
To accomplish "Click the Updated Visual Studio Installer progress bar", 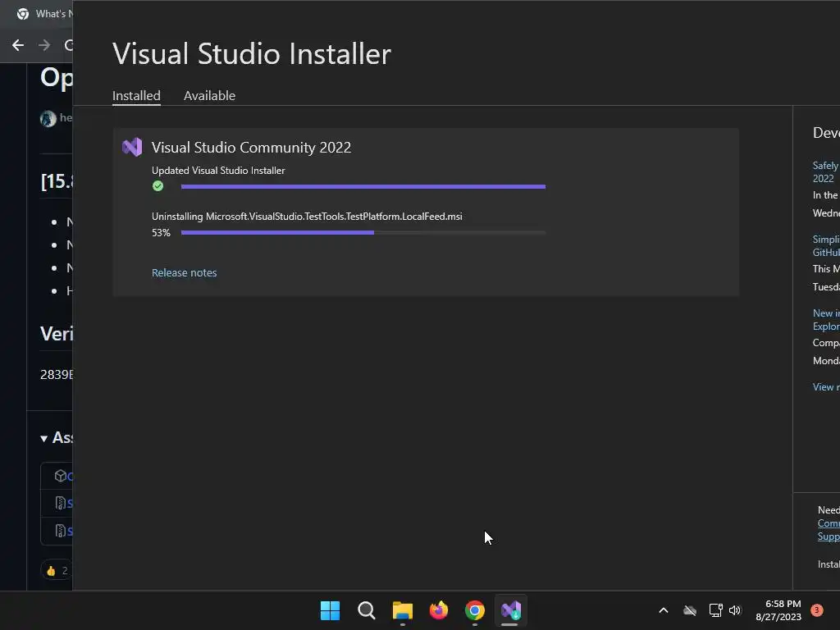I will [x=363, y=186].
